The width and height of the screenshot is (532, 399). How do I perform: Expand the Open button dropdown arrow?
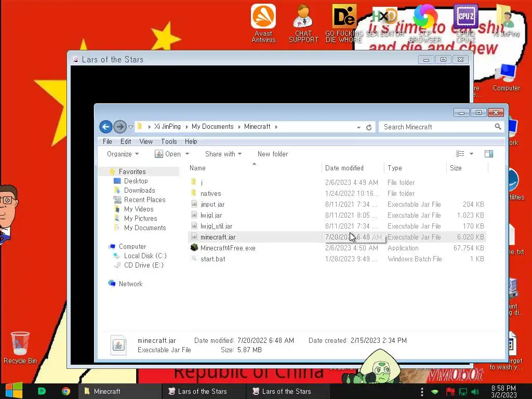187,154
